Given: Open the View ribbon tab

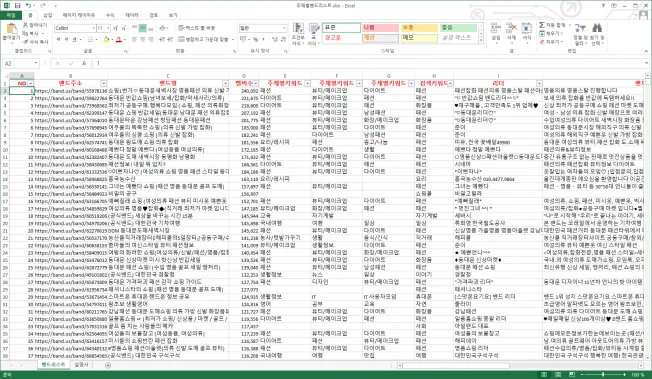Looking at the screenshot, I should click(173, 15).
